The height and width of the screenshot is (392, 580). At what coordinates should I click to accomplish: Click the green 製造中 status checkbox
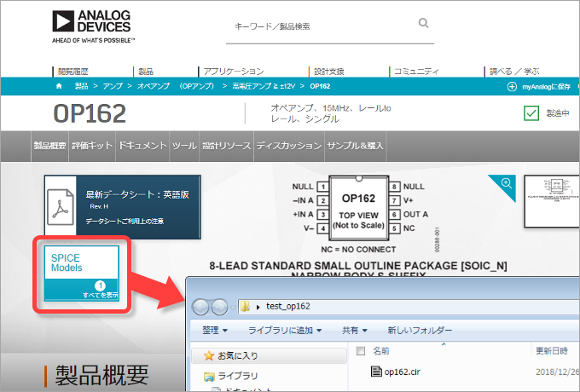pyautogui.click(x=531, y=113)
